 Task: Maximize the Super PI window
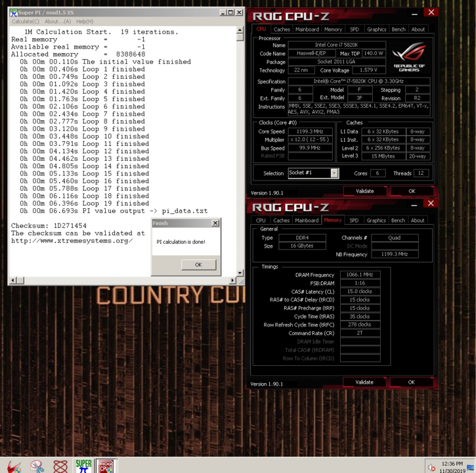point(231,12)
